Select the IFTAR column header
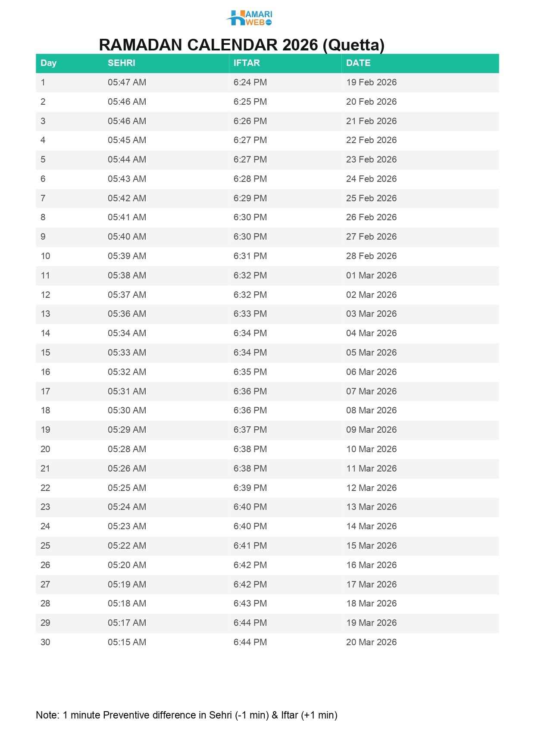 tap(247, 63)
